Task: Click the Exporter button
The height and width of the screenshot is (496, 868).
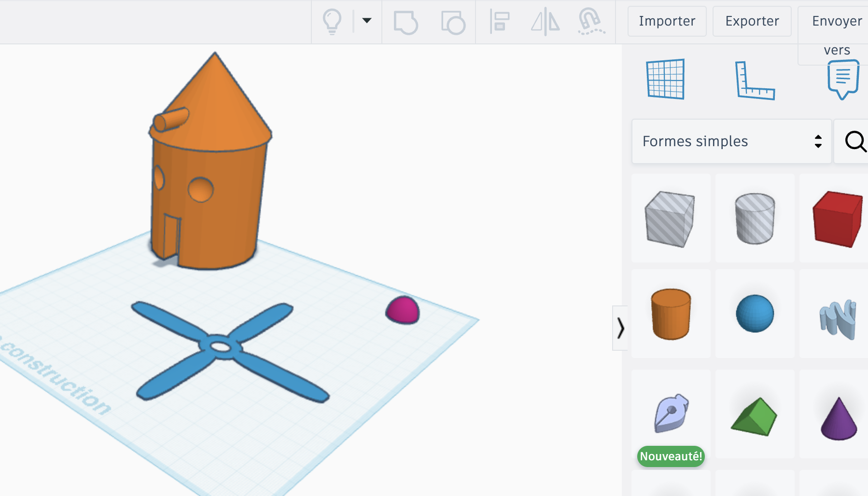Action: (x=752, y=21)
